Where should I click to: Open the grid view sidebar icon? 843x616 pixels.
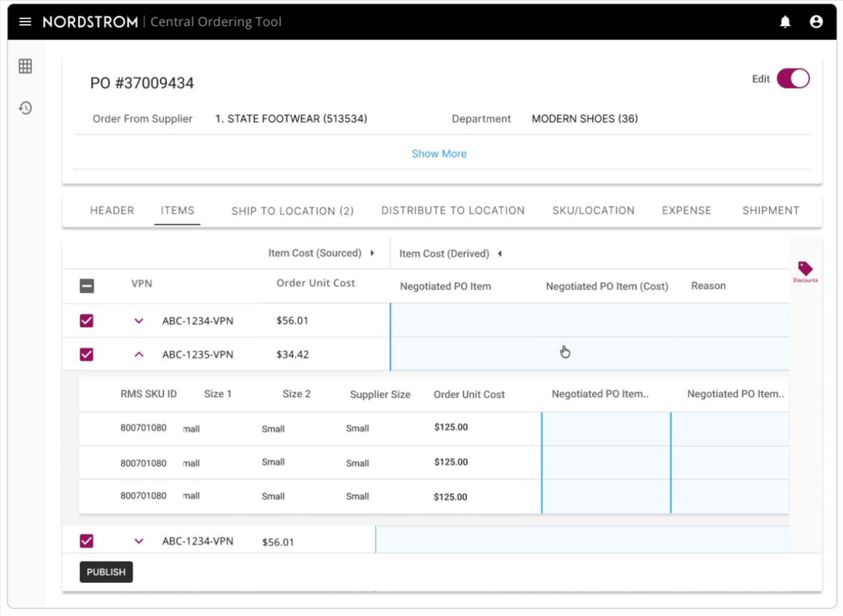point(25,66)
